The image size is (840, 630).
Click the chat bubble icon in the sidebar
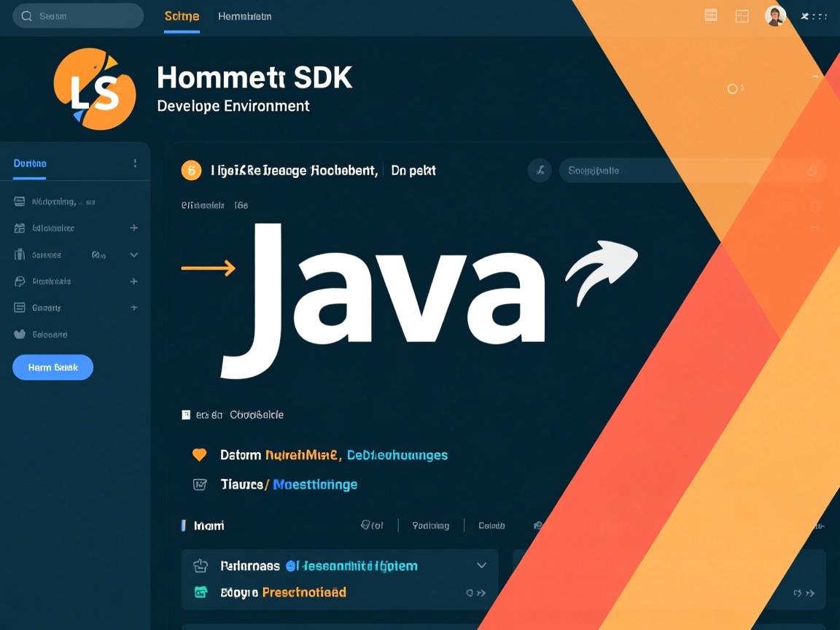tap(20, 281)
